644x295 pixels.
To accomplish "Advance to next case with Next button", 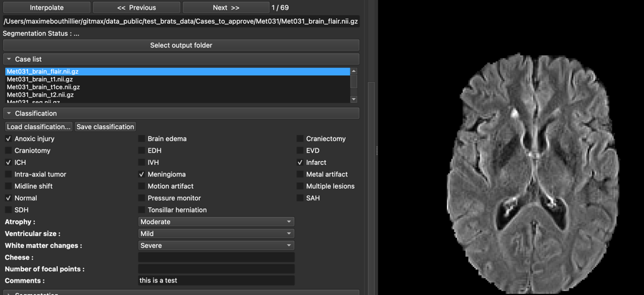I will [x=226, y=7].
